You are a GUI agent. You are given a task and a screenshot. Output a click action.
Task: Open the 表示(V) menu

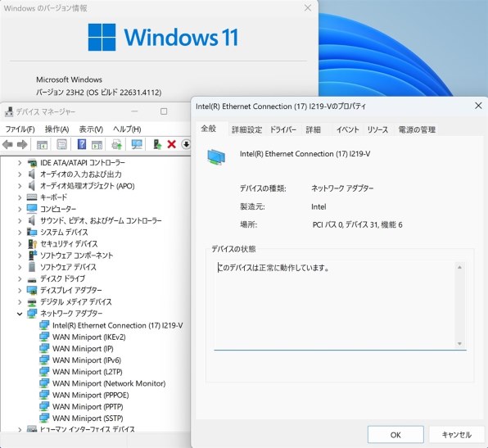tap(91, 129)
